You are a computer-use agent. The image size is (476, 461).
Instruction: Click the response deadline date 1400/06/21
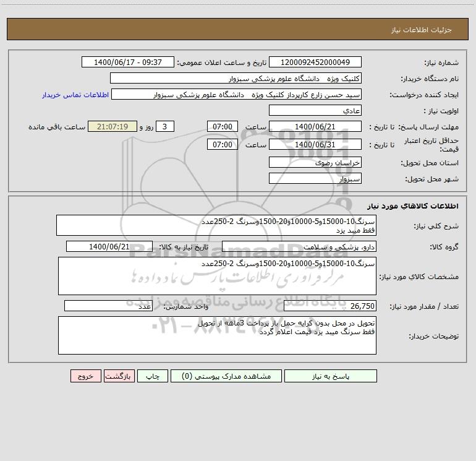coord(315,126)
